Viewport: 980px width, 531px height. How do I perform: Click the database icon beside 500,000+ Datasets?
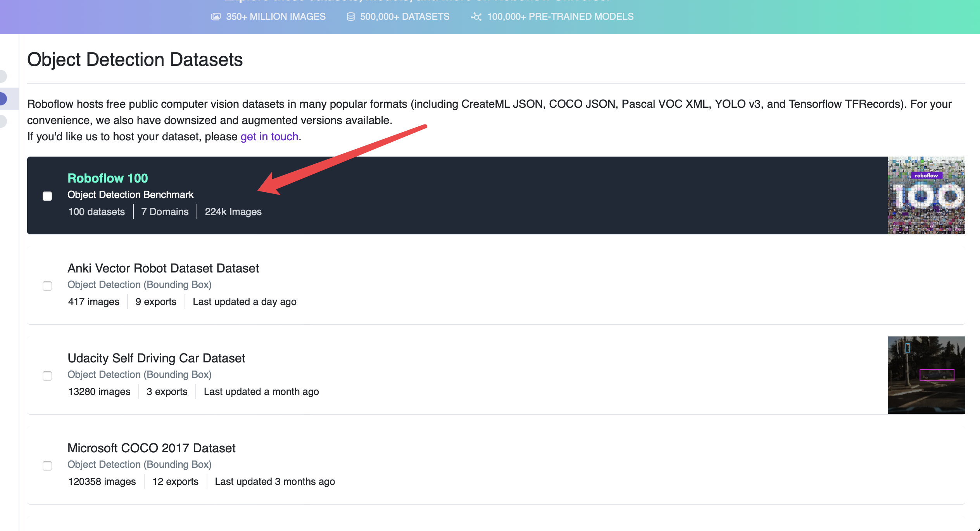click(351, 17)
